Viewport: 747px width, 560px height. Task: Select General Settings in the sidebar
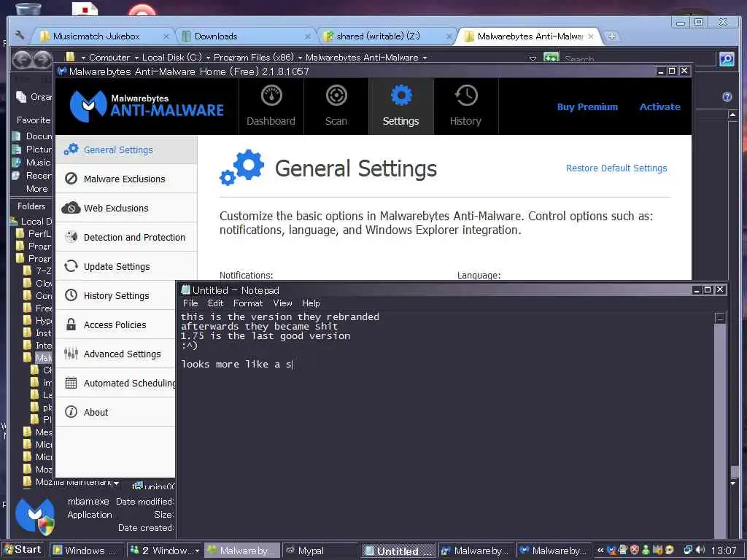(126, 150)
